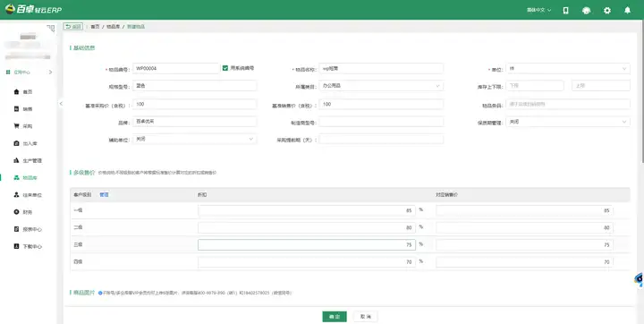Click the green 确定 confirm button
The height and width of the screenshot is (324, 644).
coord(335,317)
